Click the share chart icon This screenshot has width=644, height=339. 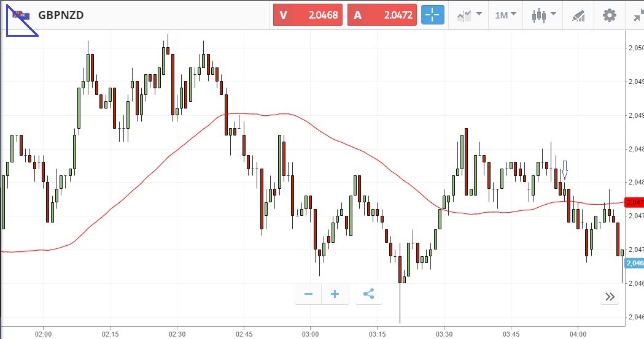(368, 294)
